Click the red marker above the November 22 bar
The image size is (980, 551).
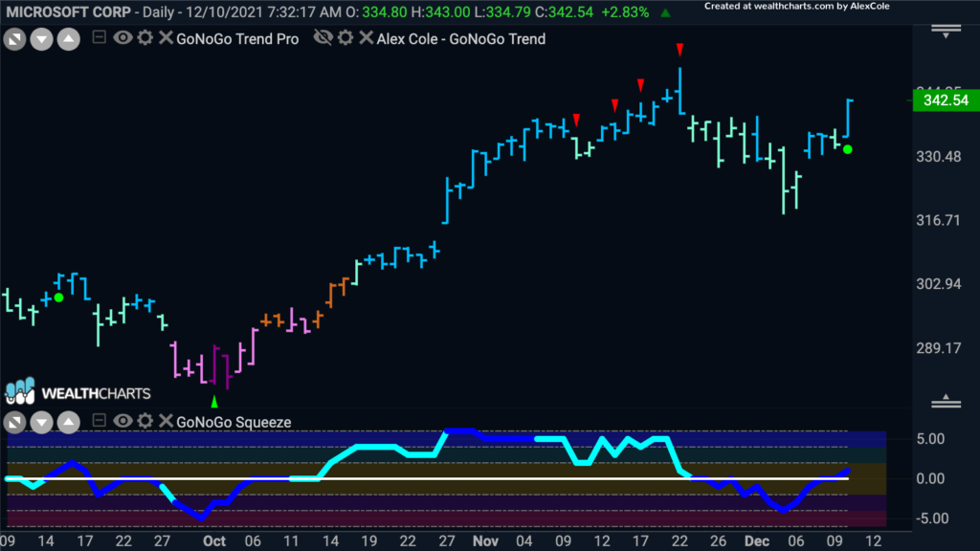[x=680, y=50]
